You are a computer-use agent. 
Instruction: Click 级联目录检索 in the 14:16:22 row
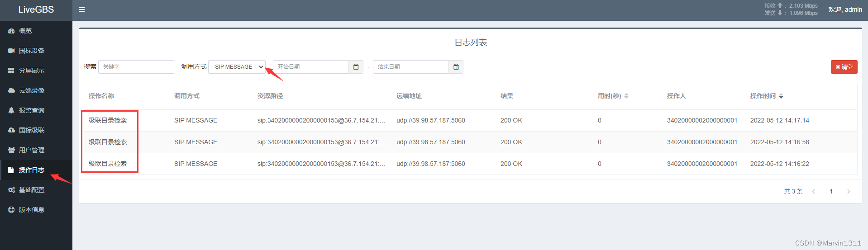pyautogui.click(x=108, y=164)
